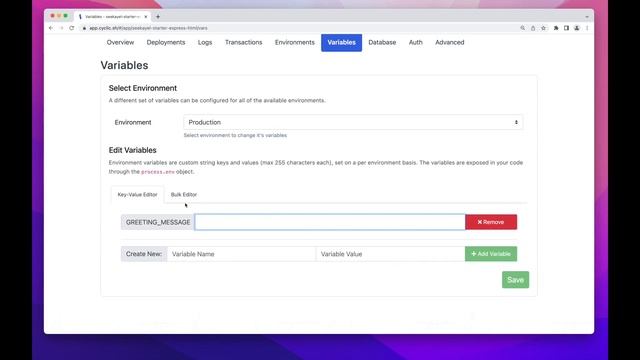This screenshot has height=360, width=640.
Task: Click the Environment field label
Action: click(133, 122)
